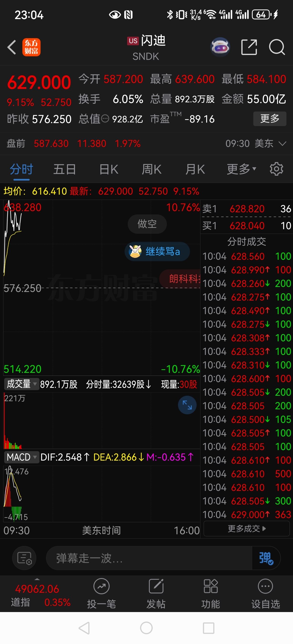This screenshot has height=644, width=293.
Task: Tap the 分时量:32639股 label
Action: click(119, 384)
